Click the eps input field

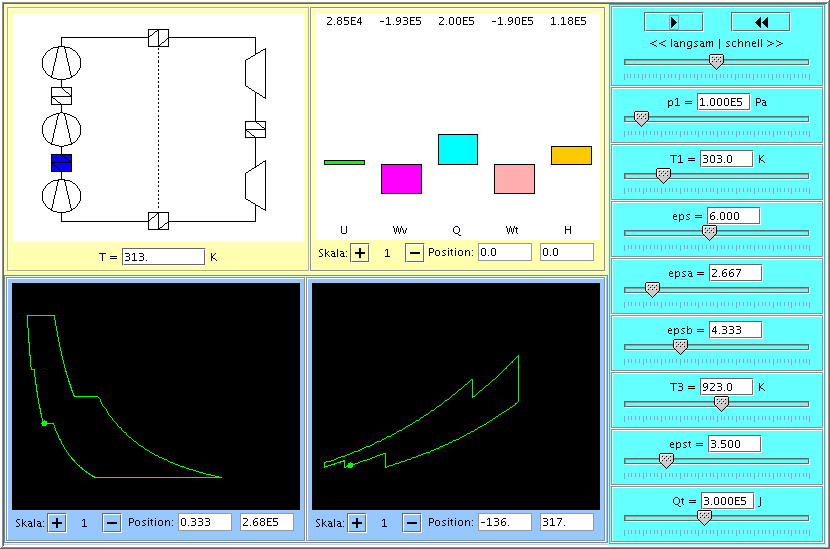tap(733, 216)
